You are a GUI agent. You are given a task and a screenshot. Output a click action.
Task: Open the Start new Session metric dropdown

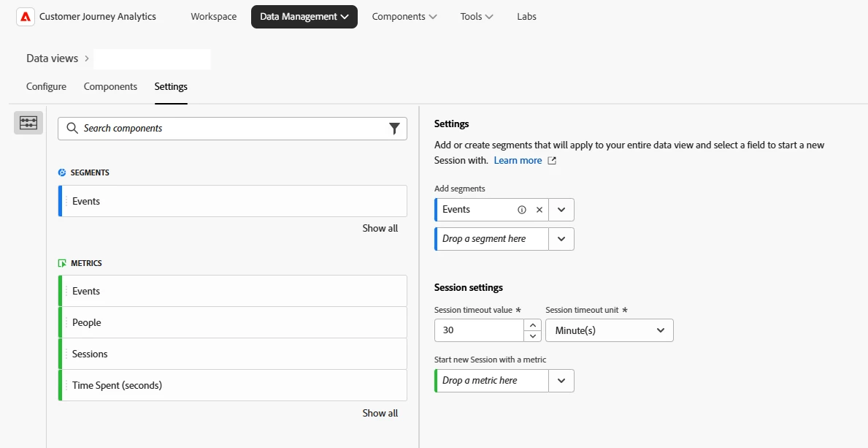(561, 381)
